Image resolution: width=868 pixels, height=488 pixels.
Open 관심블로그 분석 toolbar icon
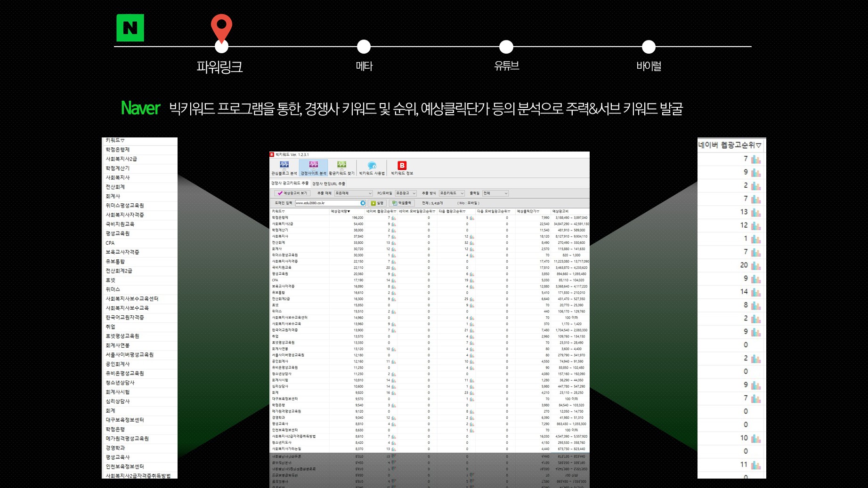coord(284,165)
